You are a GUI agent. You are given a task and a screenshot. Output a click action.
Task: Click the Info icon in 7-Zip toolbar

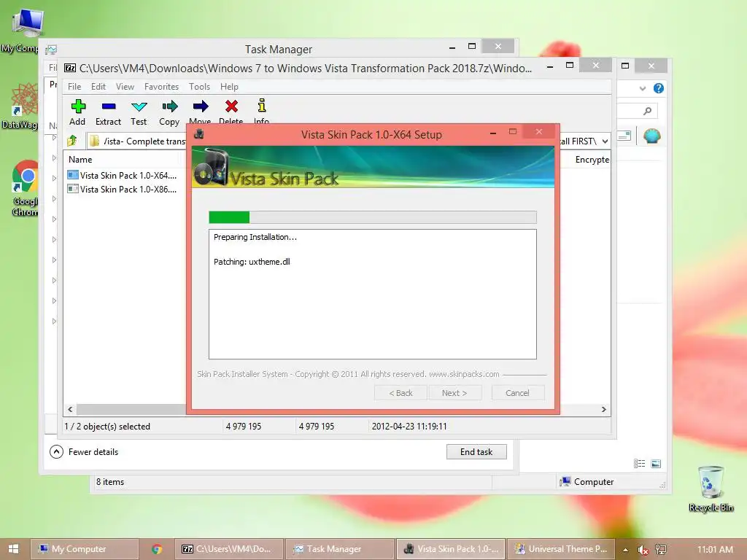point(262,106)
